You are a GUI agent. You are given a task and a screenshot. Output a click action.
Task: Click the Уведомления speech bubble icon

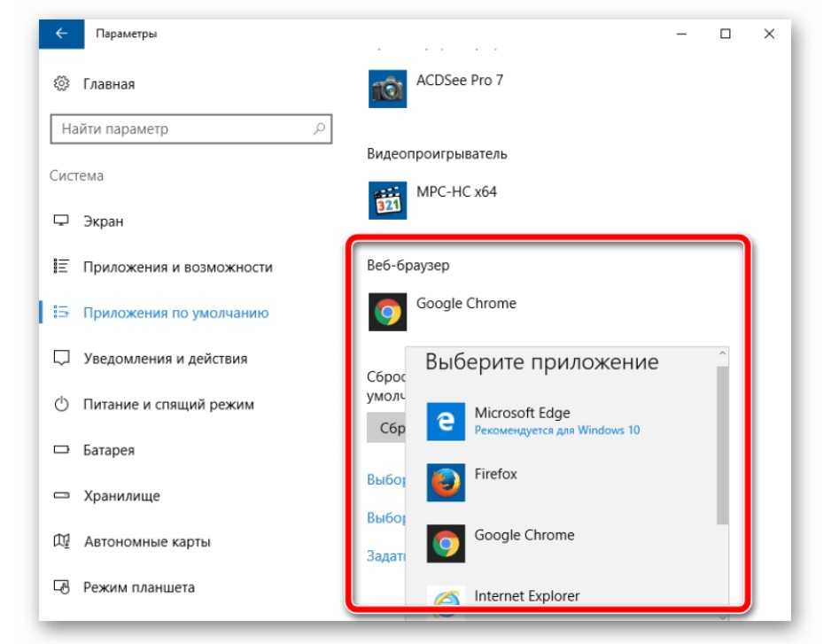[x=61, y=358]
